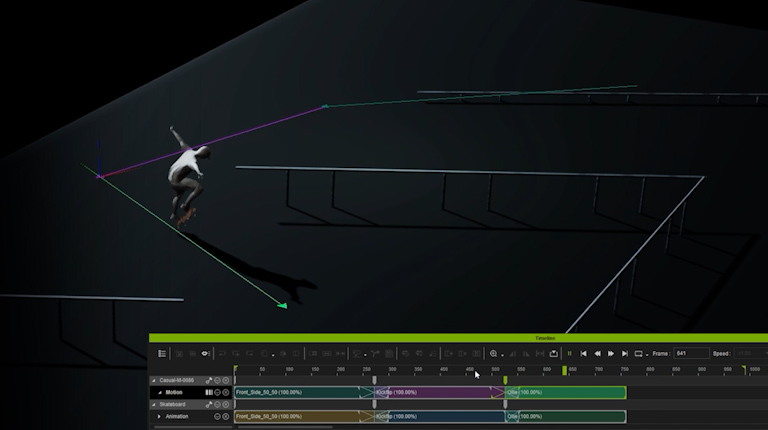Click the export range icon before pause
Viewport: 768px width, 430px height.
click(x=553, y=353)
